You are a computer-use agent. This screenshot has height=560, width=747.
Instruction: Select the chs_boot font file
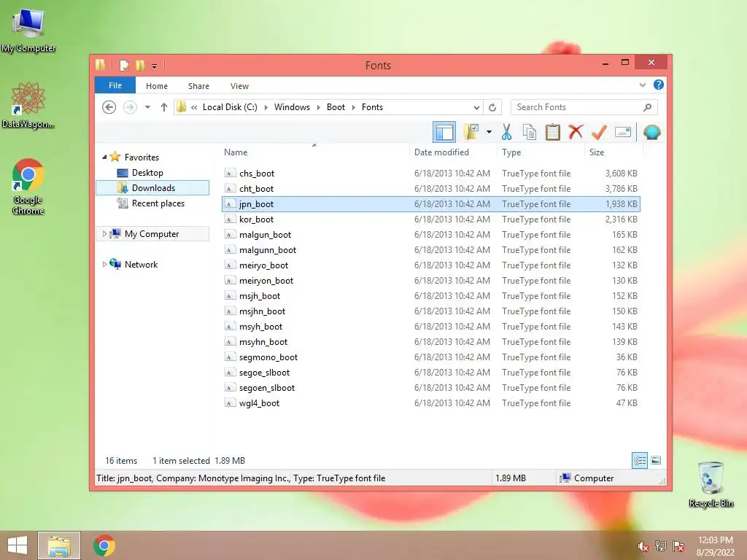430,174
